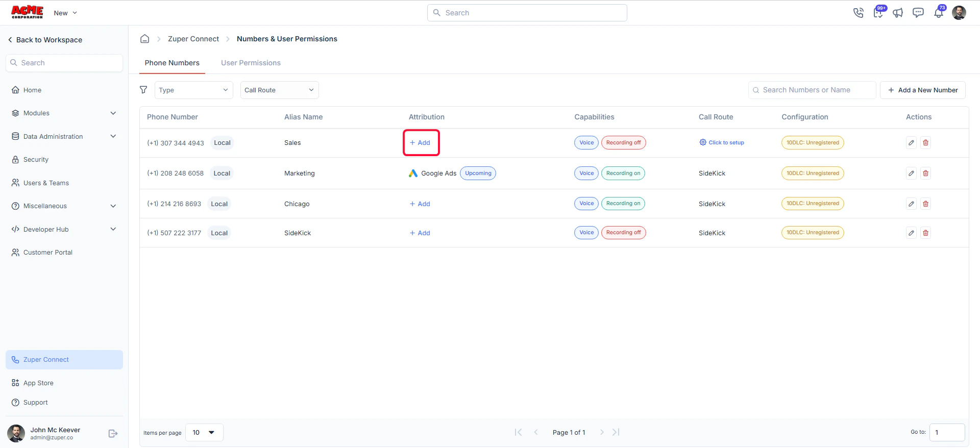This screenshot has height=448, width=980.
Task: Expand the Modules sidebar section
Action: [64, 113]
